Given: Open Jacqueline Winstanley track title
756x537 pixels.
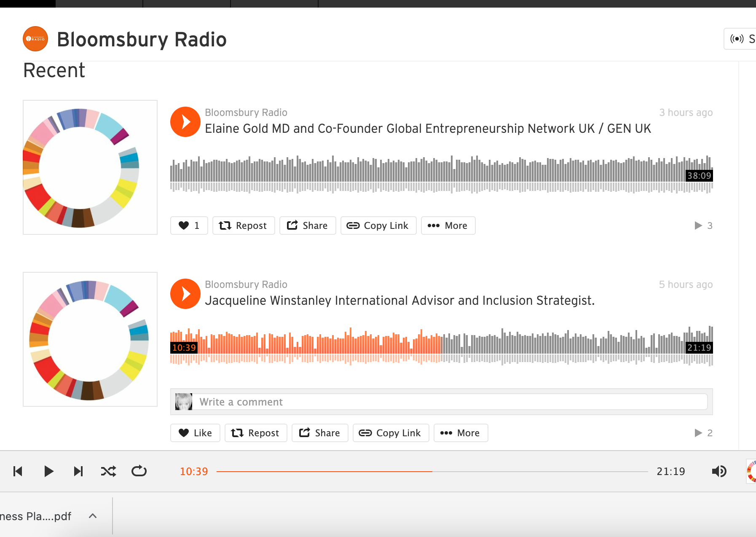Looking at the screenshot, I should pyautogui.click(x=399, y=301).
